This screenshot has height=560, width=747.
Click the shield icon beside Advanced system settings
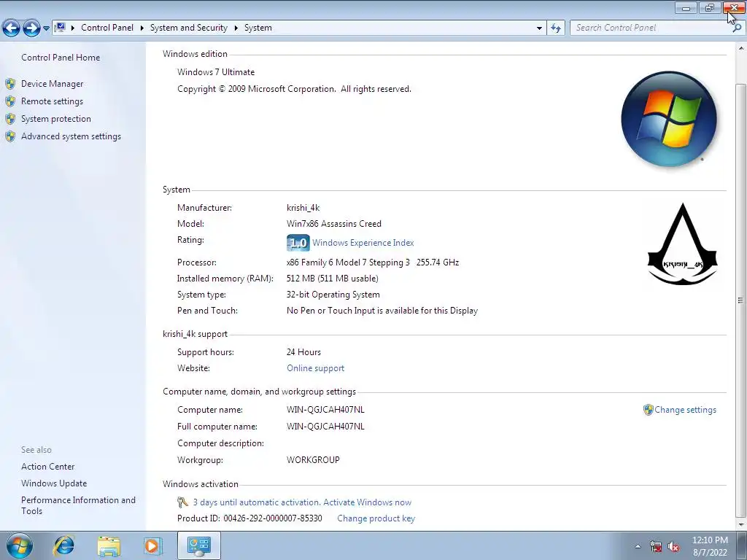10,136
